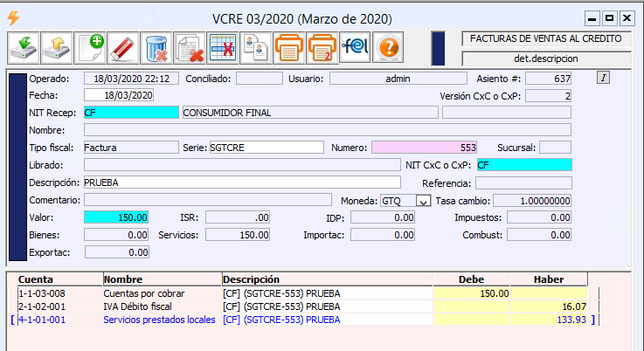
Task: Click the det.descripcion button
Action: tap(548, 58)
